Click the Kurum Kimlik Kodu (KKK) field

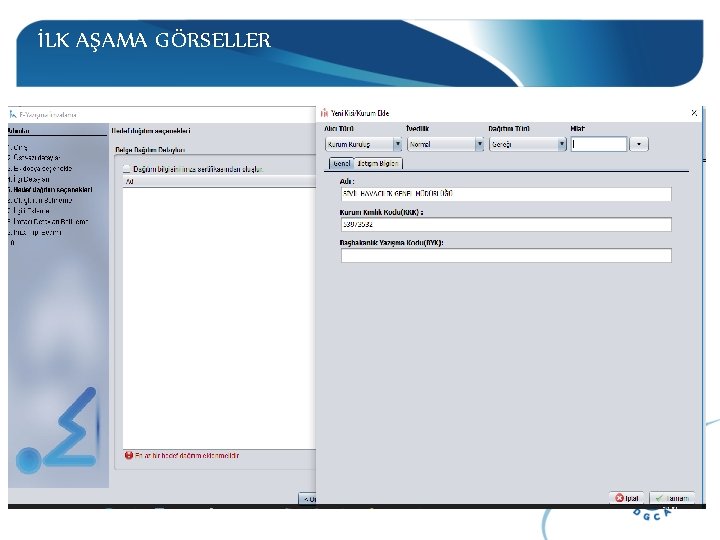(x=506, y=225)
